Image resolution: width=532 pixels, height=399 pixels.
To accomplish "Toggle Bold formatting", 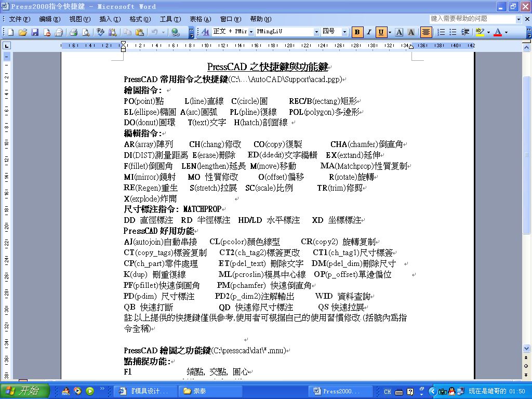I will (357, 32).
